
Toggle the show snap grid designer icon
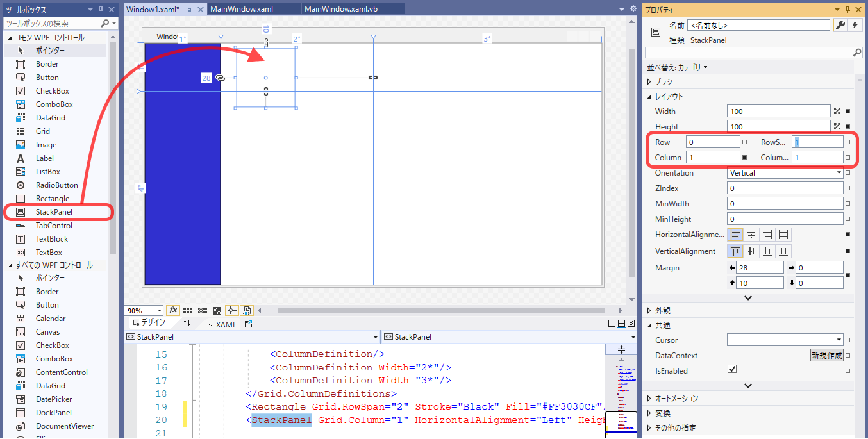click(187, 310)
